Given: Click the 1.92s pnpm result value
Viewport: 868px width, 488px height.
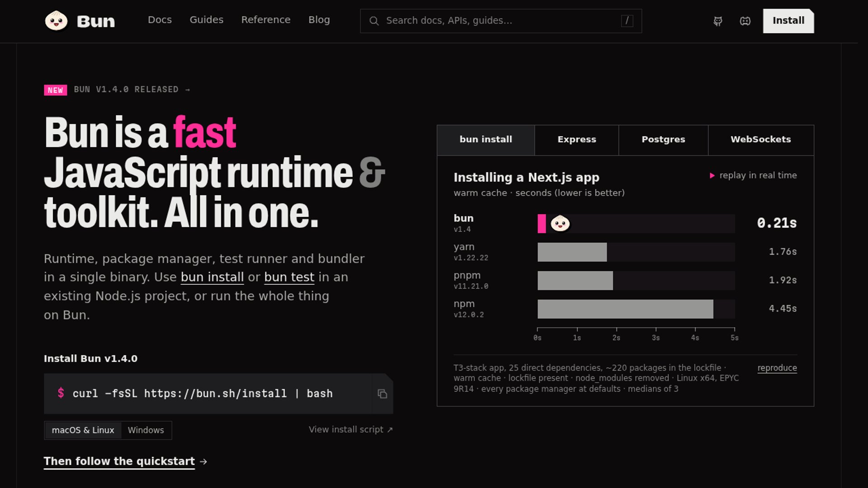Looking at the screenshot, I should (x=783, y=280).
